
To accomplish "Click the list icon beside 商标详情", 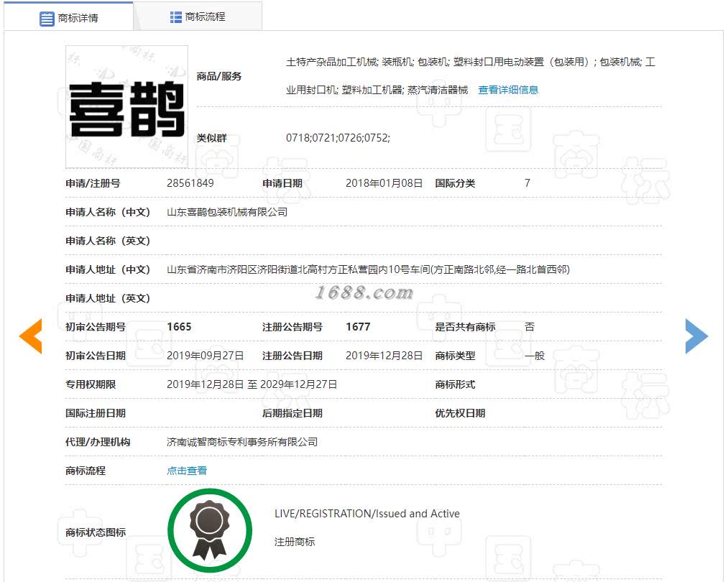I will [x=47, y=19].
